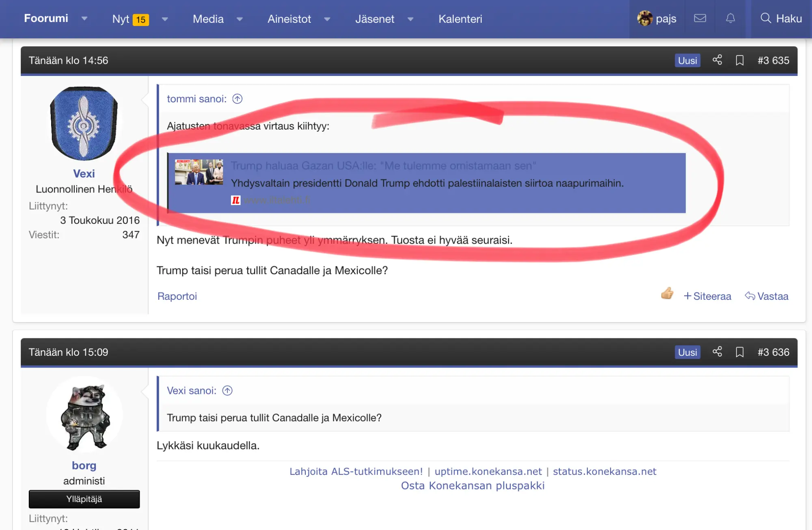Open Osta Konekansan pluspakki link
Image resolution: width=812 pixels, height=530 pixels.
(473, 486)
